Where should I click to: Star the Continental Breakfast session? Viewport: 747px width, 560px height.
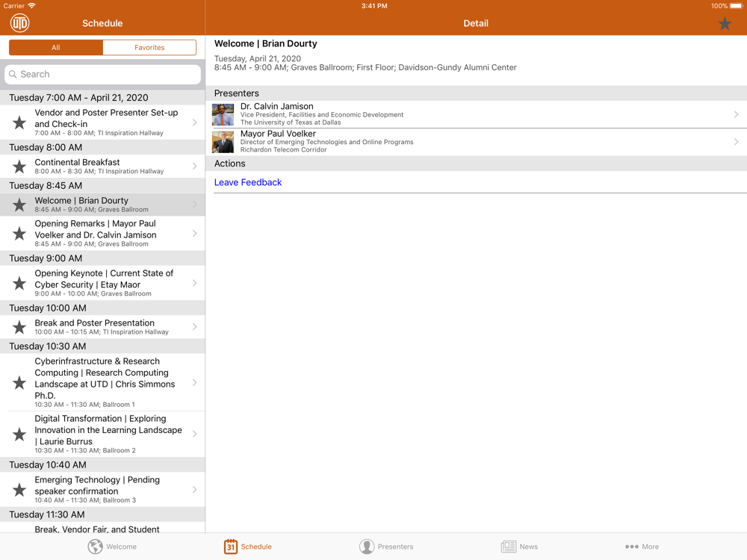[19, 167]
